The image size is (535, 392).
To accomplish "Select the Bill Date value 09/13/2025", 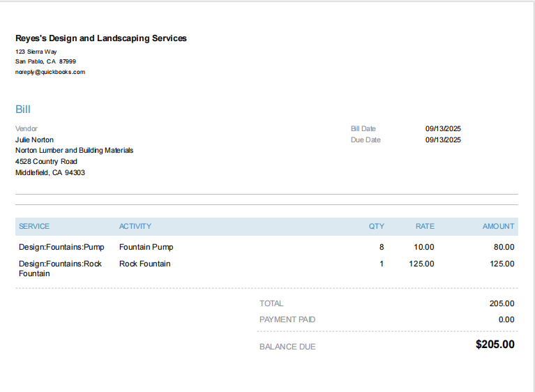I will (x=443, y=128).
